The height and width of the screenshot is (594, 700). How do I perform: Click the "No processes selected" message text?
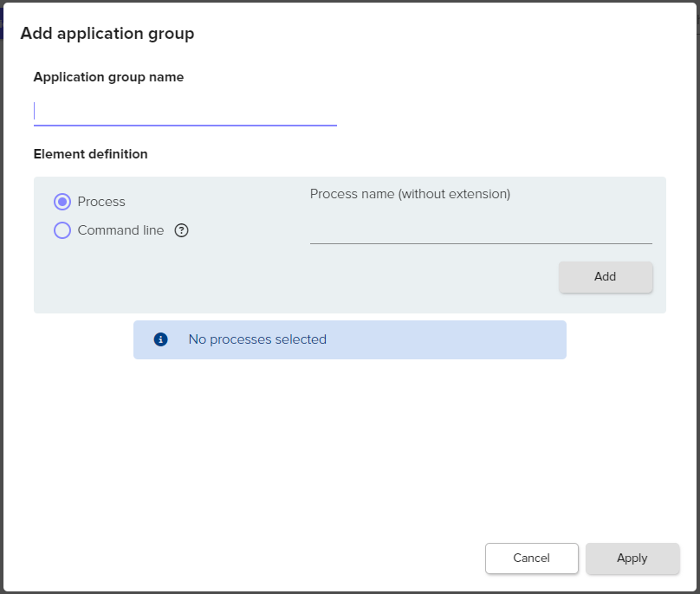(x=257, y=339)
